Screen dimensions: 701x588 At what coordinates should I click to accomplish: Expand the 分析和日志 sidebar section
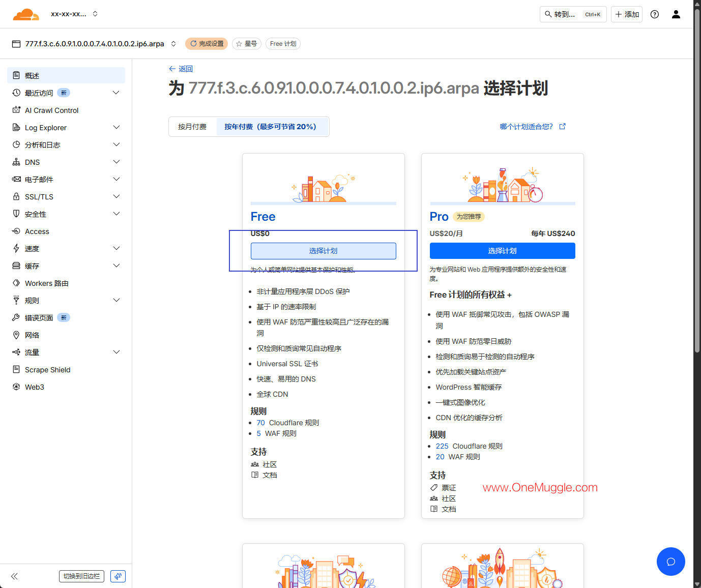[x=116, y=144]
